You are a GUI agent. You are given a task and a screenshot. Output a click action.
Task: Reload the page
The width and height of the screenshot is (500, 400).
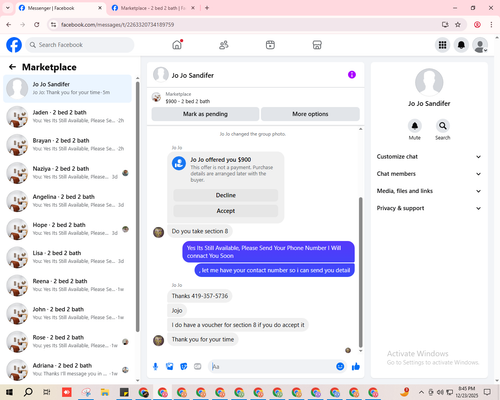37,25
